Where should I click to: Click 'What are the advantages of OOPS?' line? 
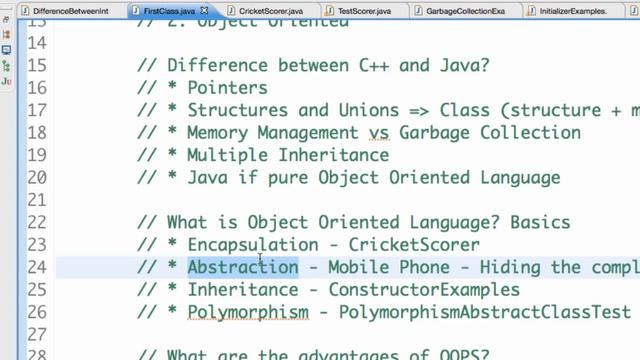[313, 354]
